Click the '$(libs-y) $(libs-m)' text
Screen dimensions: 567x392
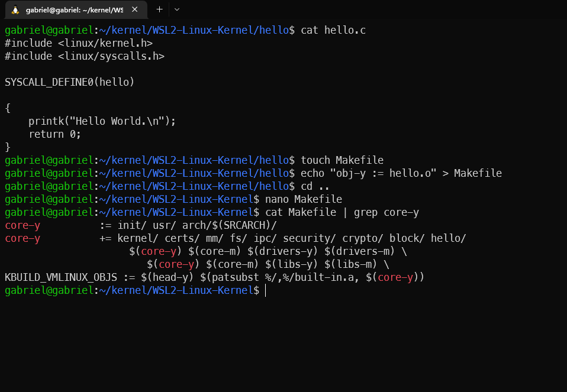coord(321,264)
